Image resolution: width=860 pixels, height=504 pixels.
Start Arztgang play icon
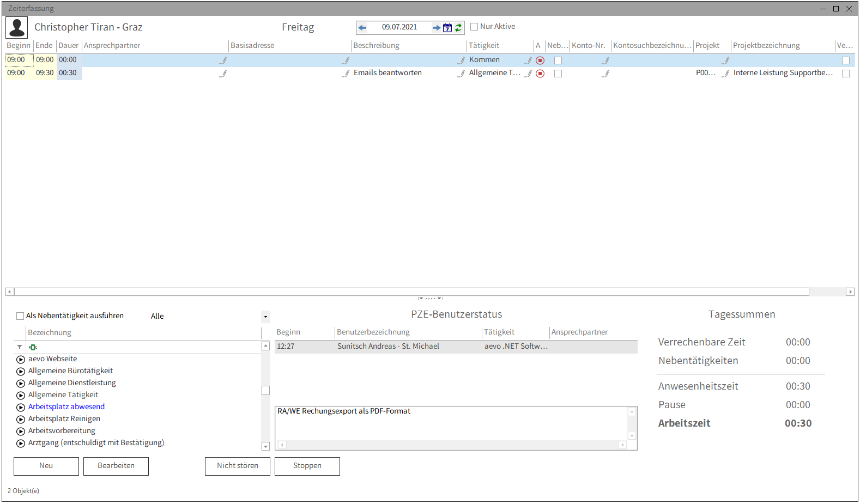pos(21,444)
